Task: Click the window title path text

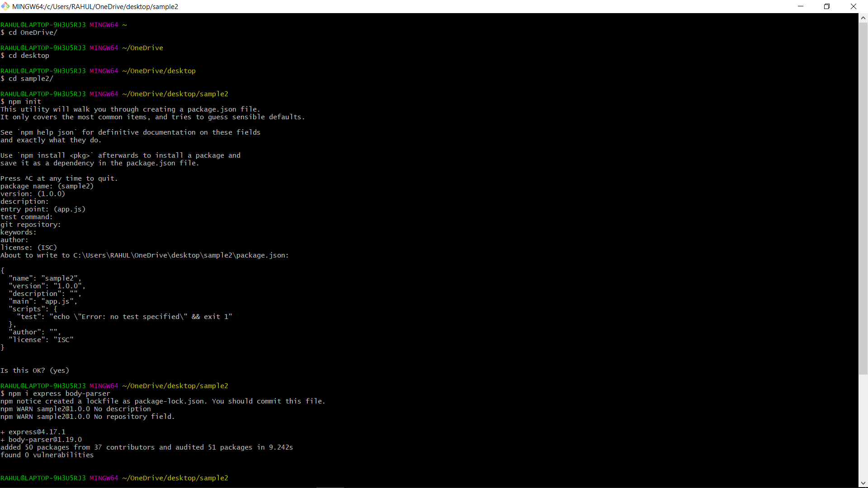Action: pyautogui.click(x=95, y=6)
